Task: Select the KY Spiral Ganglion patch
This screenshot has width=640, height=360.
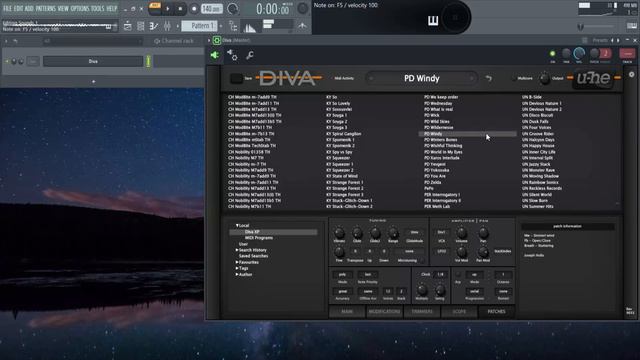Action: tap(343, 134)
